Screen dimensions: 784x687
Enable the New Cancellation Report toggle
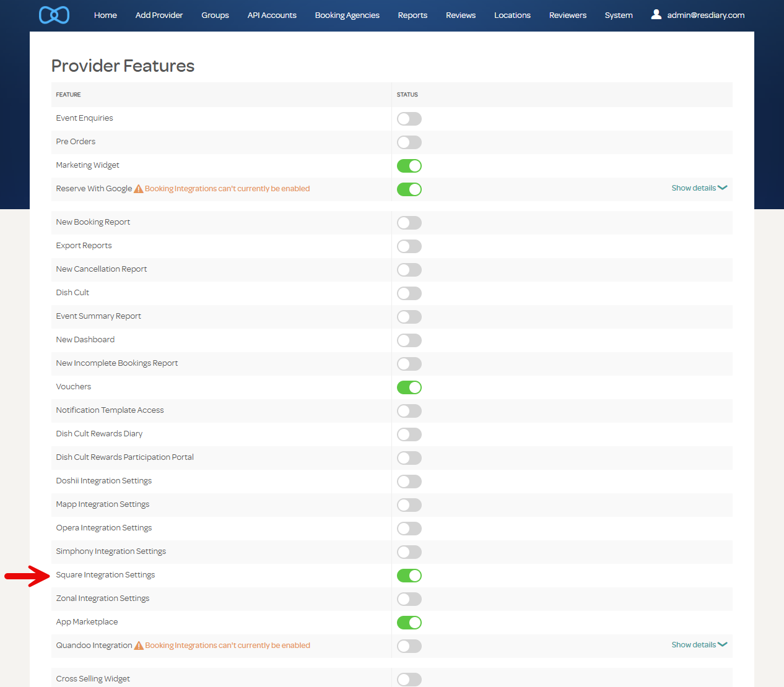(409, 270)
